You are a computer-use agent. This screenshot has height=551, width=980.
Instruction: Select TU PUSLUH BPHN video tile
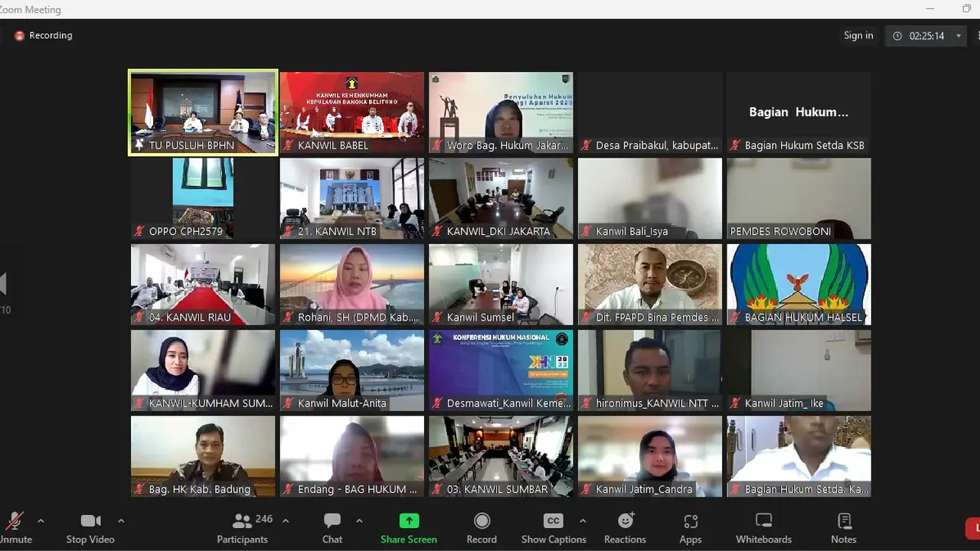(203, 112)
